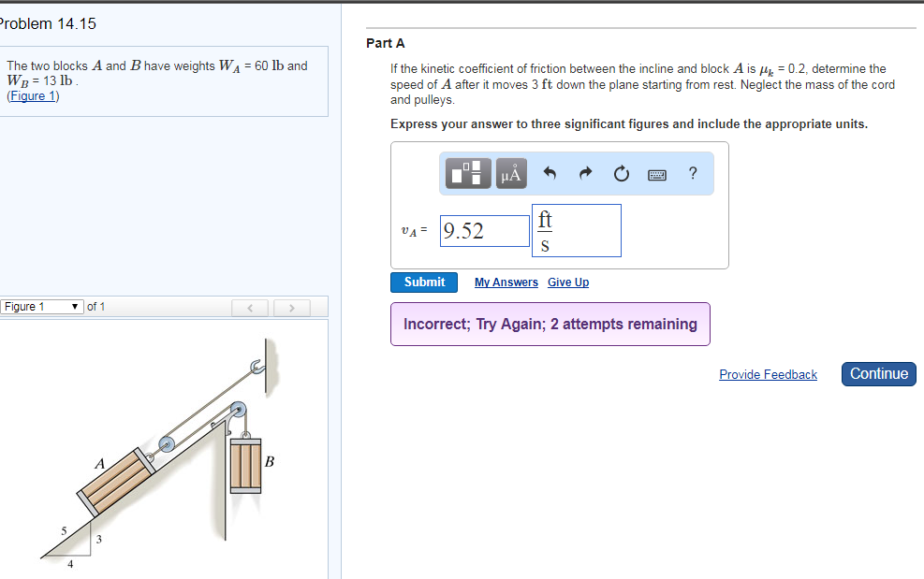Open the Figure 1 hyperlink in problem statement

pyautogui.click(x=33, y=95)
